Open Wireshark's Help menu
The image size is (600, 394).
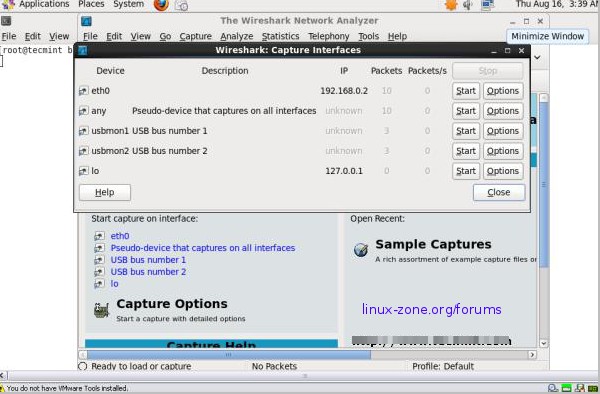397,36
